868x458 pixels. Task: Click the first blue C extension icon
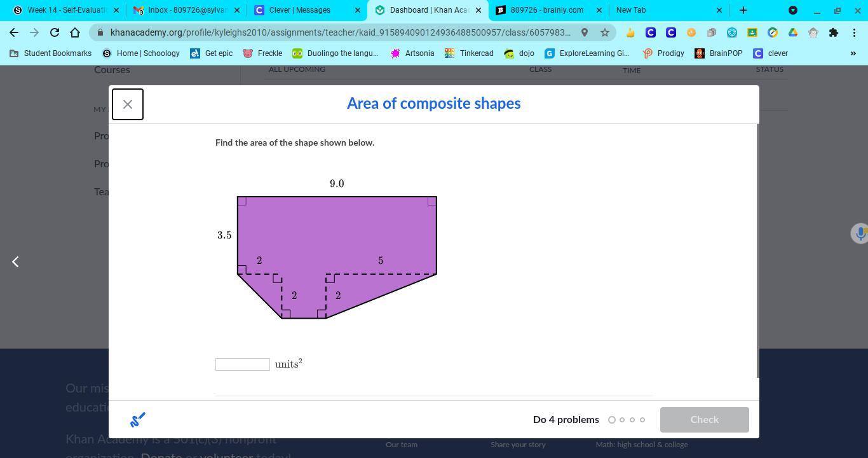[651, 32]
